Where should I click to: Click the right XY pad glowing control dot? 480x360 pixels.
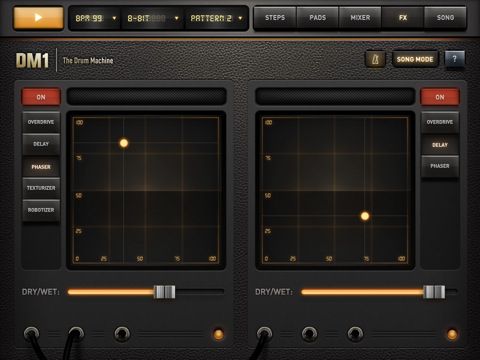click(365, 216)
